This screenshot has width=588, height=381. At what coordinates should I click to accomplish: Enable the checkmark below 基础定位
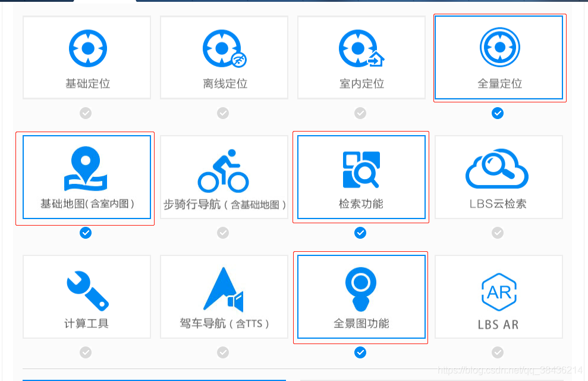86,113
